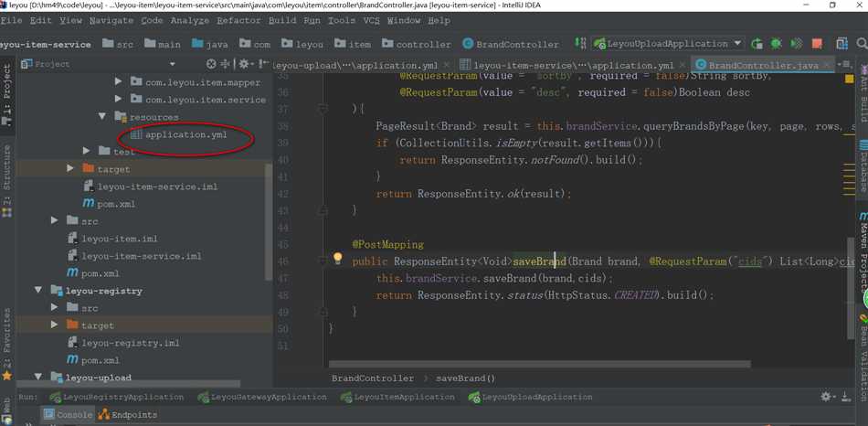The height and width of the screenshot is (426, 868).
Task: Click saveBrand() in the editor breadcrumb
Action: [466, 378]
